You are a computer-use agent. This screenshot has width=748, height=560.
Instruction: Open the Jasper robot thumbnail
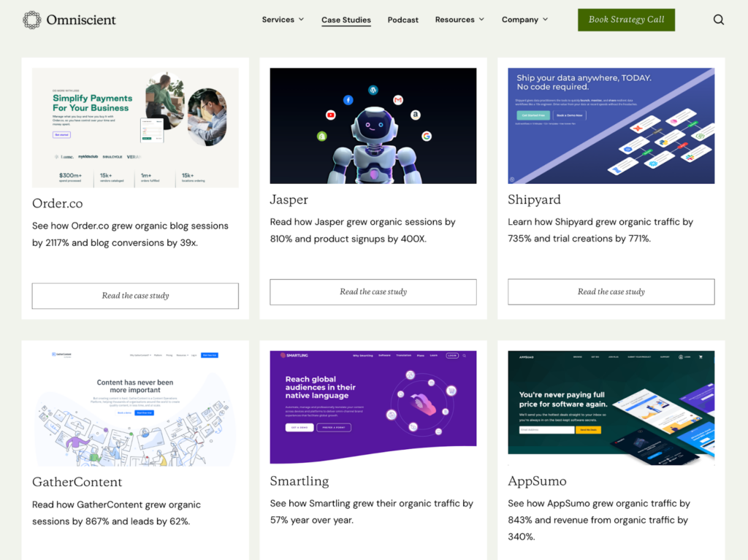tap(373, 126)
